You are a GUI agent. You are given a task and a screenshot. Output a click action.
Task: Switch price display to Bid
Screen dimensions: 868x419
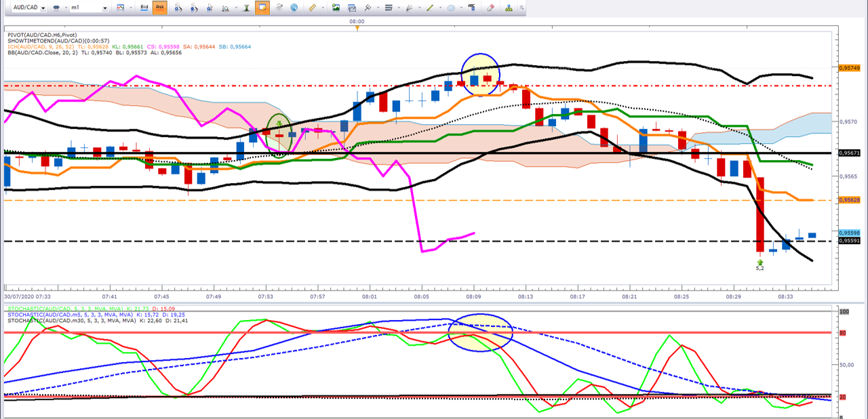[144, 7]
